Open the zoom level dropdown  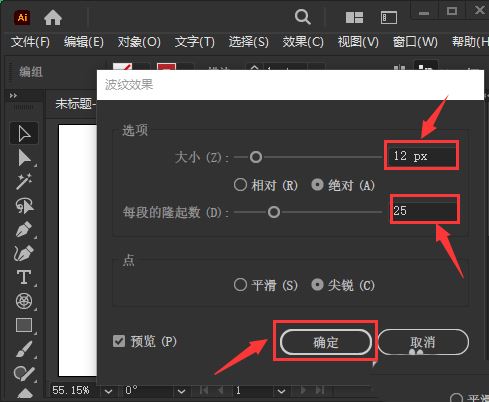click(109, 391)
